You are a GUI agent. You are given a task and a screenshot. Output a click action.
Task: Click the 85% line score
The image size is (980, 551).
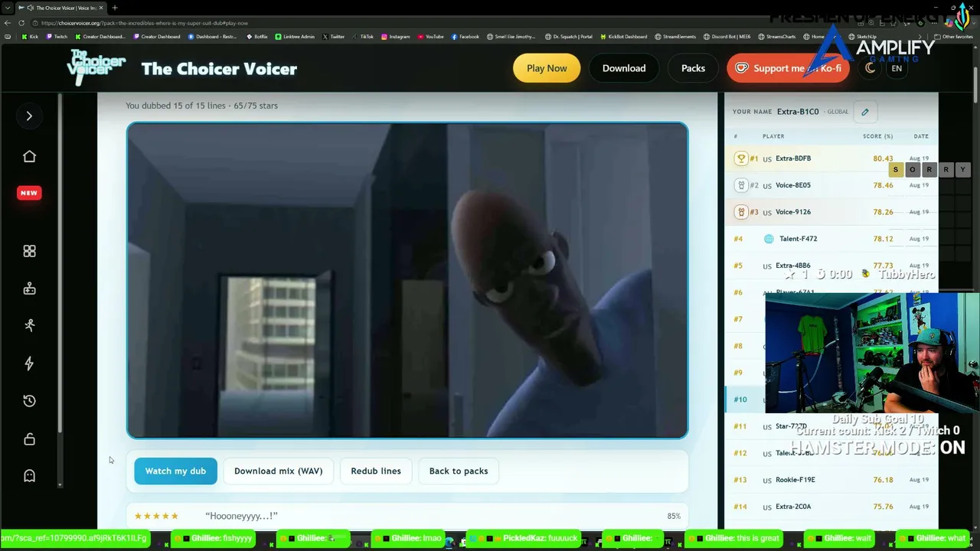tap(674, 517)
